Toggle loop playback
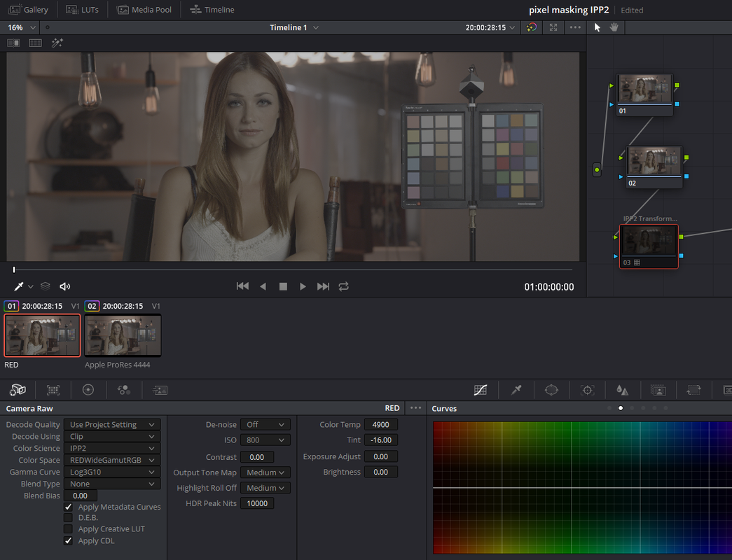The height and width of the screenshot is (560, 732). 344,286
